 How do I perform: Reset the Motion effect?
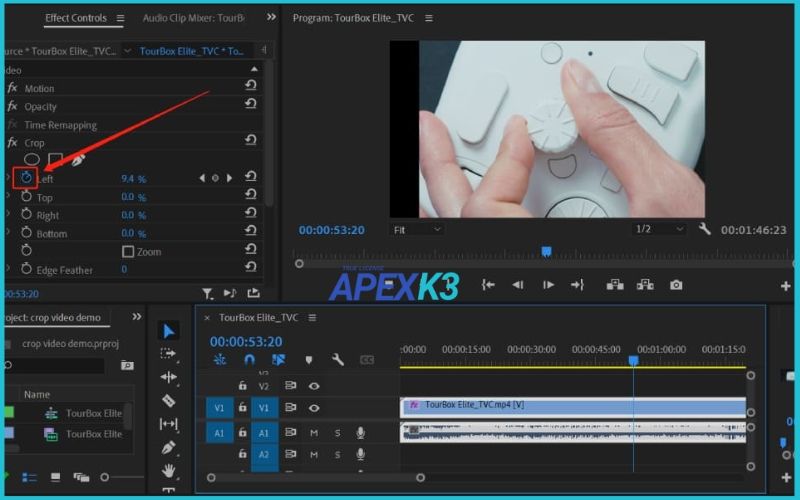[x=251, y=85]
